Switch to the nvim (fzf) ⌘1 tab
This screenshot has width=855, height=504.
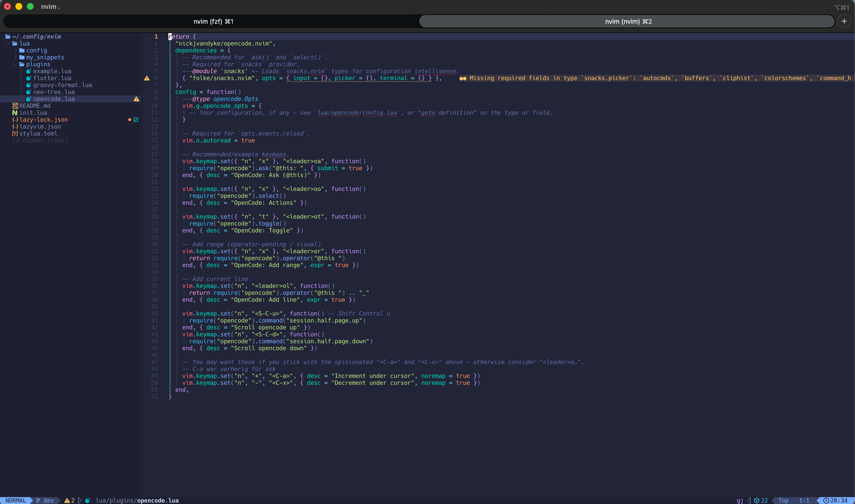[x=213, y=21]
